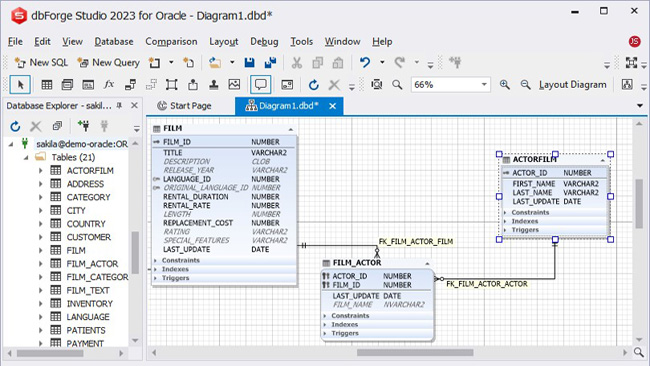Click New Connection plug icon in Database Explorer
The height and width of the screenshot is (366, 650).
tap(83, 125)
